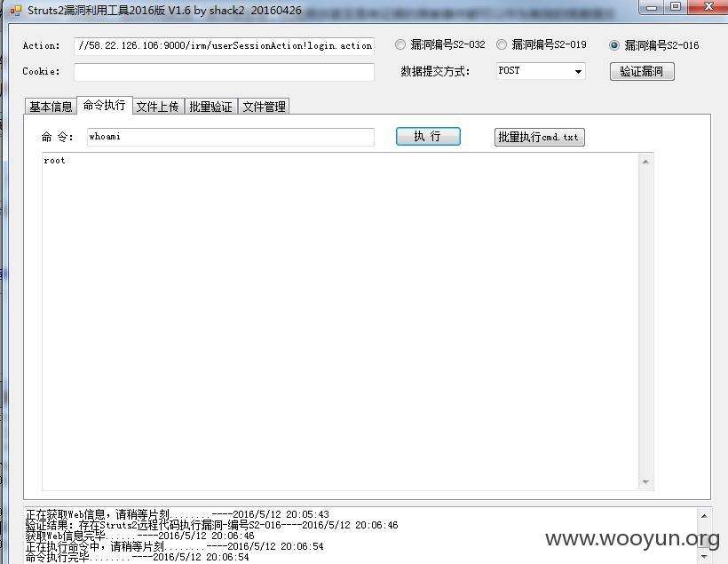
Task: Click the app icon in the title bar
Action: pos(15,10)
